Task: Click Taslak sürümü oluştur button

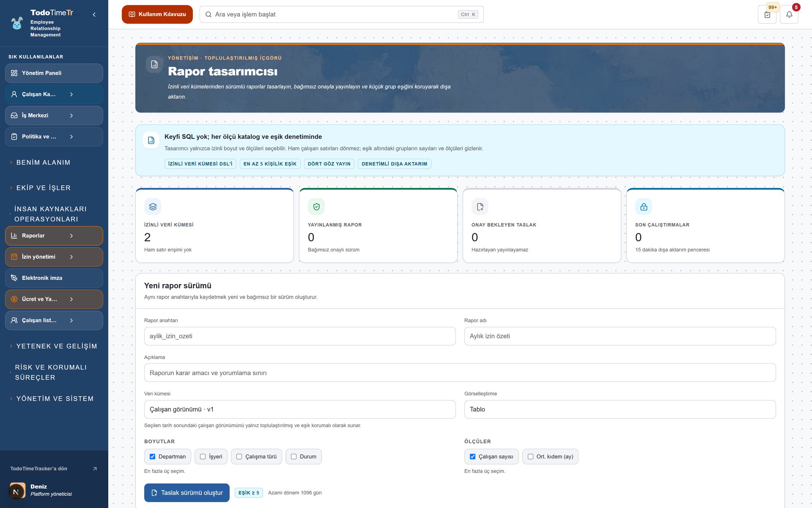Action: pos(187,493)
